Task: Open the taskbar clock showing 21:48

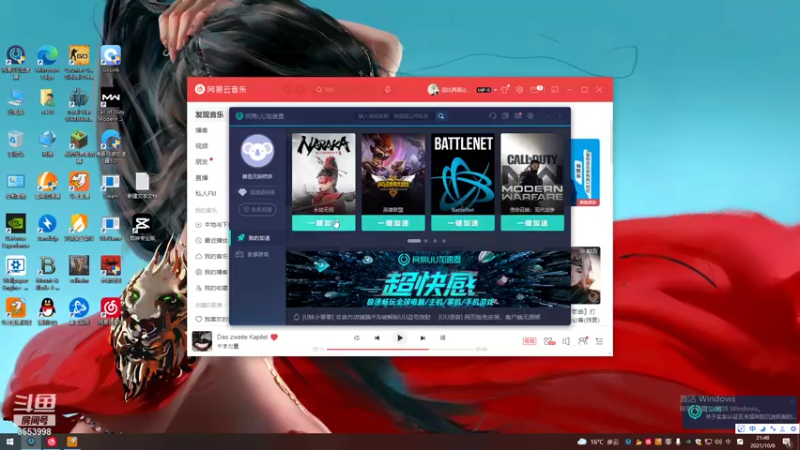Action: (x=762, y=442)
